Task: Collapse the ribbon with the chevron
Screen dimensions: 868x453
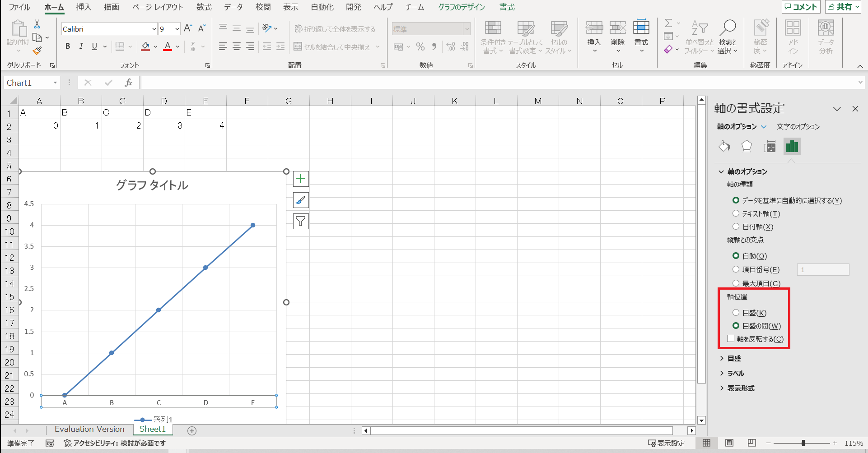Action: [x=860, y=66]
